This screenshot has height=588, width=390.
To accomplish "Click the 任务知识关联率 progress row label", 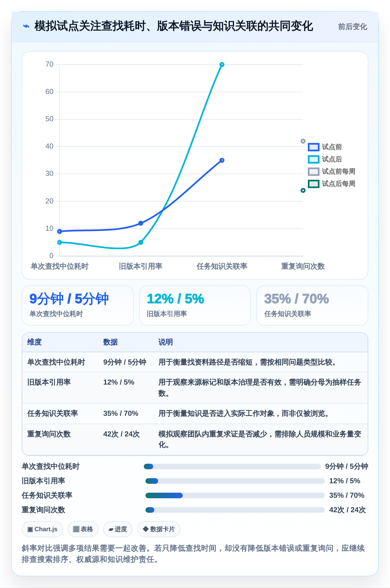I will (47, 495).
